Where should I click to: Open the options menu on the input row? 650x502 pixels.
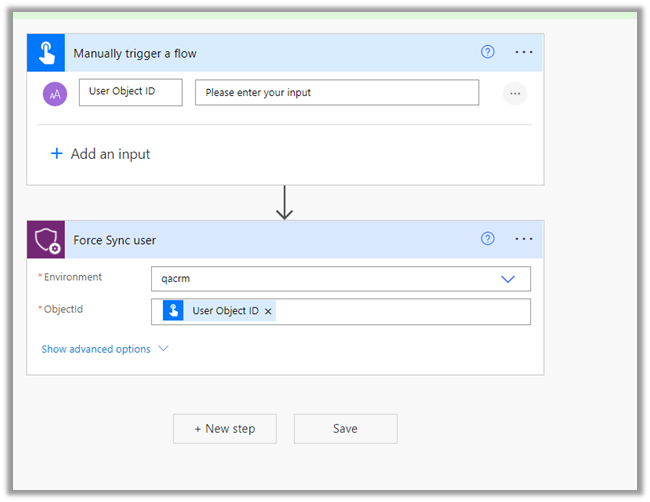coord(515,93)
